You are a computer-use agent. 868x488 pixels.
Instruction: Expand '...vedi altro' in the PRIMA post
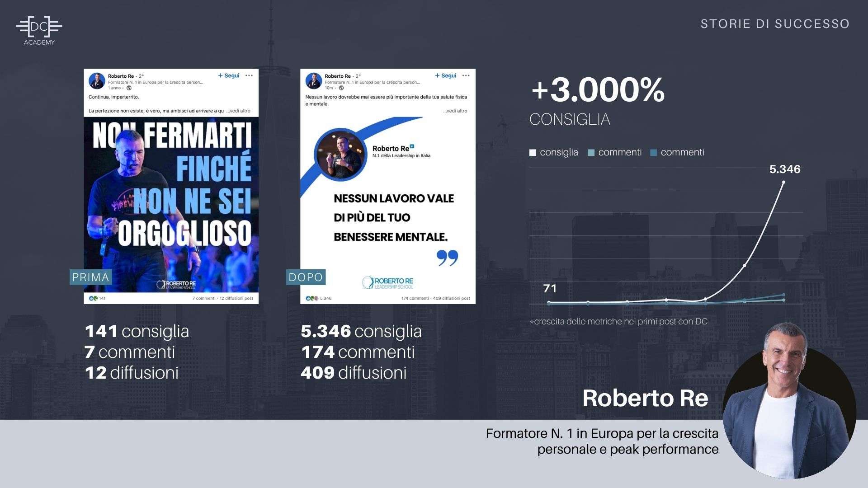click(238, 111)
